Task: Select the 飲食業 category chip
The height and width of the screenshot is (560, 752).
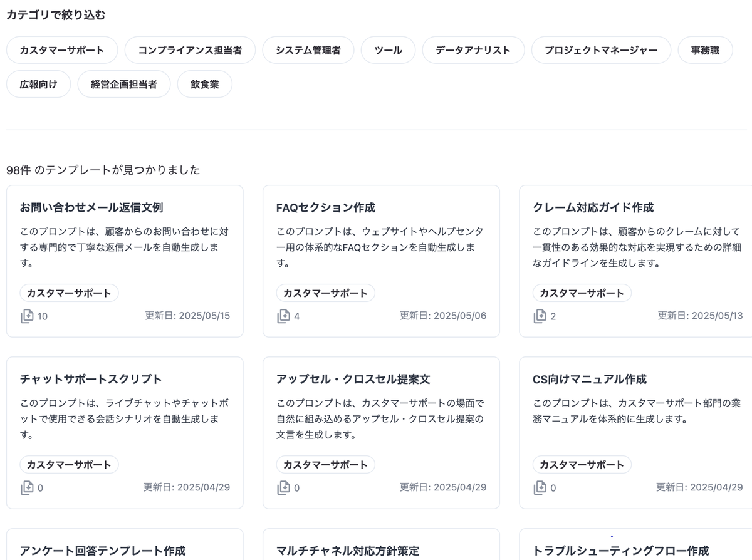Action: (x=205, y=84)
